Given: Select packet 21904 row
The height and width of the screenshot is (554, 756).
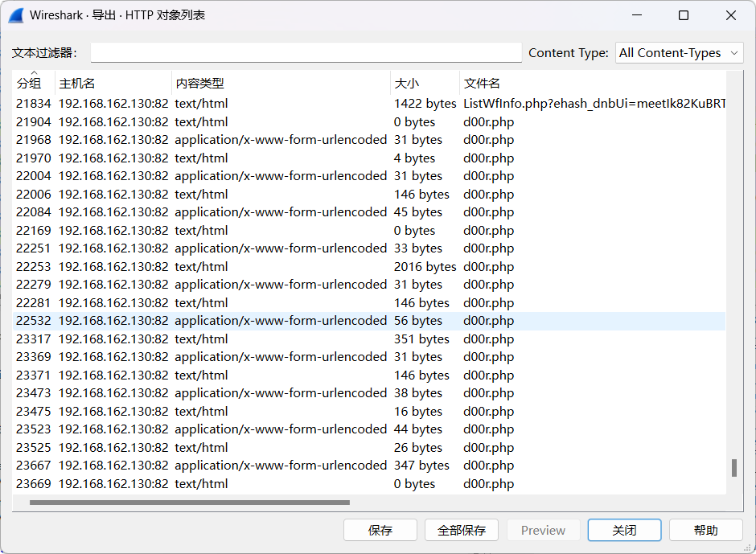Looking at the screenshot, I should (x=369, y=122).
